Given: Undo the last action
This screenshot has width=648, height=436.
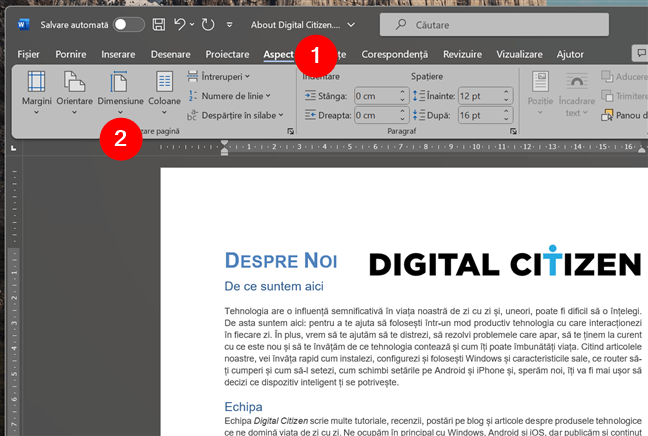Looking at the screenshot, I should pos(180,24).
